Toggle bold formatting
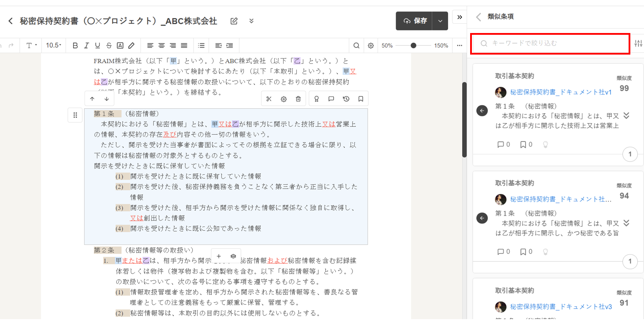The image size is (644, 320). 75,45
